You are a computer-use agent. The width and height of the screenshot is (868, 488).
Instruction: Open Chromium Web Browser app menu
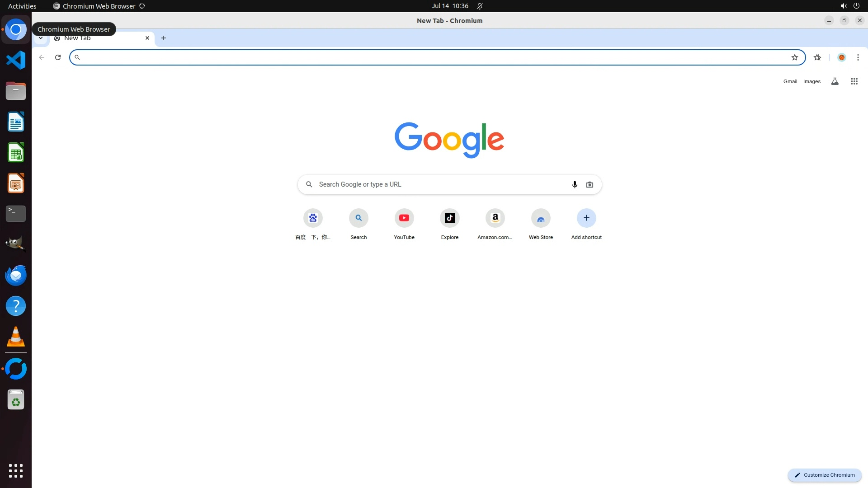pyautogui.click(x=99, y=6)
